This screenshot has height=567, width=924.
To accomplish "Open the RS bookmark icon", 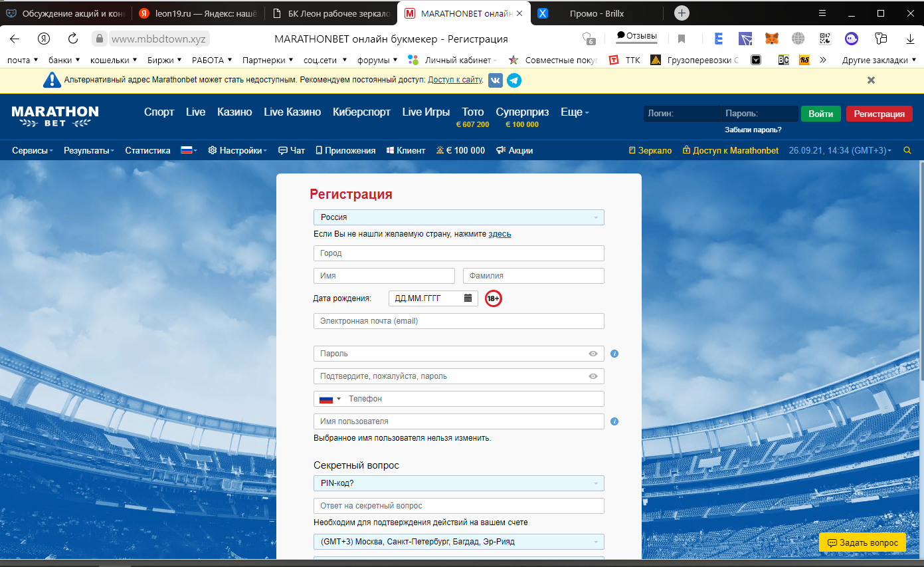I will pos(804,60).
